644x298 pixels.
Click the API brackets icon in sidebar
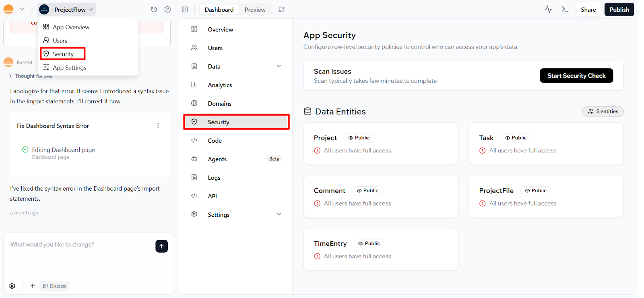pyautogui.click(x=194, y=196)
